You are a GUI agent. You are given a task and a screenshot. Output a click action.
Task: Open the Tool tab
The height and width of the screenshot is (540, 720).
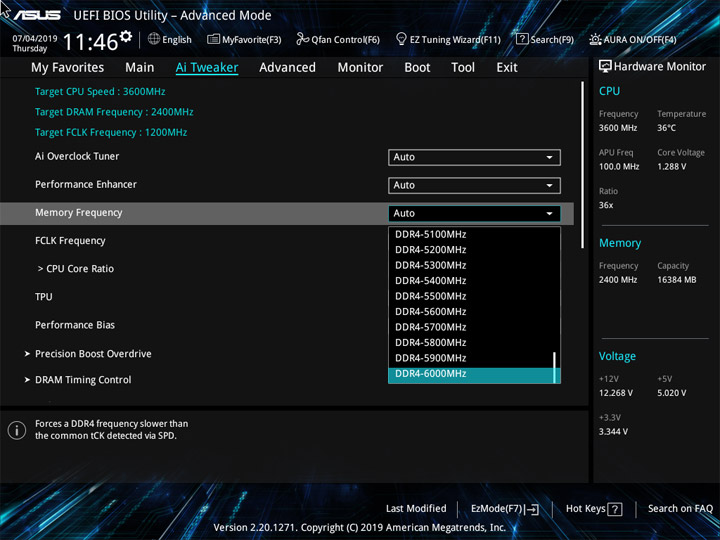(x=463, y=68)
